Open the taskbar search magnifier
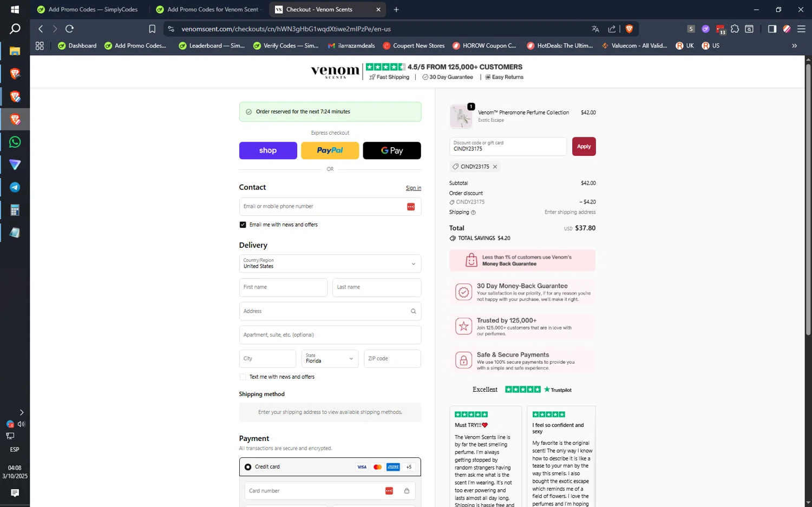Screen dimensions: 812x507 coord(15,29)
